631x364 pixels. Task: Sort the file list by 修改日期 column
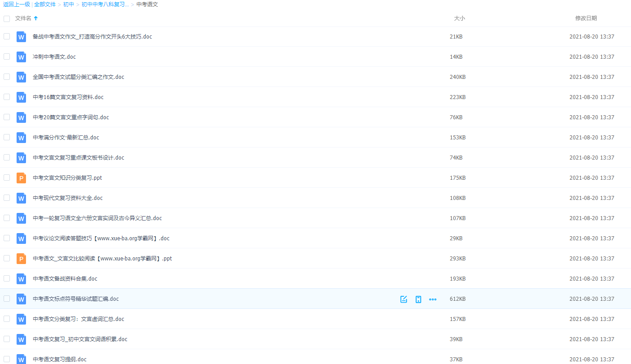pos(586,18)
